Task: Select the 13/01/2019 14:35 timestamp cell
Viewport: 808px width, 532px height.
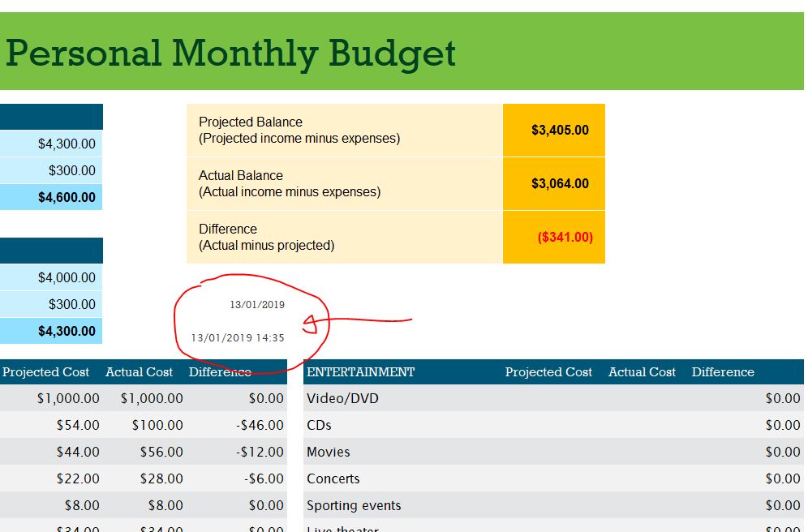Action: pyautogui.click(x=238, y=337)
